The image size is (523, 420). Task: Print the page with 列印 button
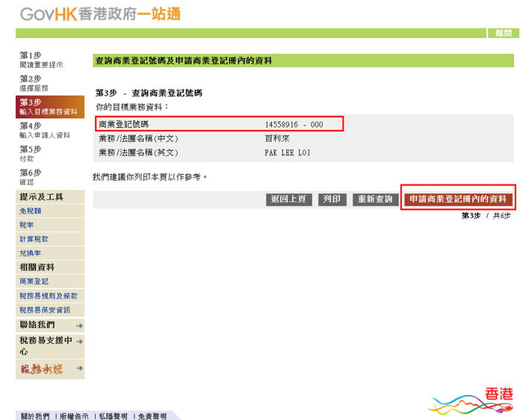[332, 200]
